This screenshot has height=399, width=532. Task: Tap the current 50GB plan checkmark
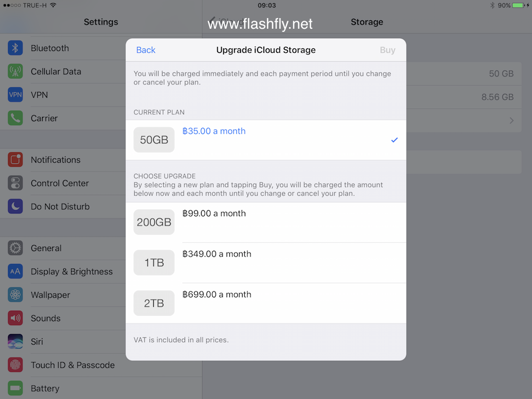[394, 140]
